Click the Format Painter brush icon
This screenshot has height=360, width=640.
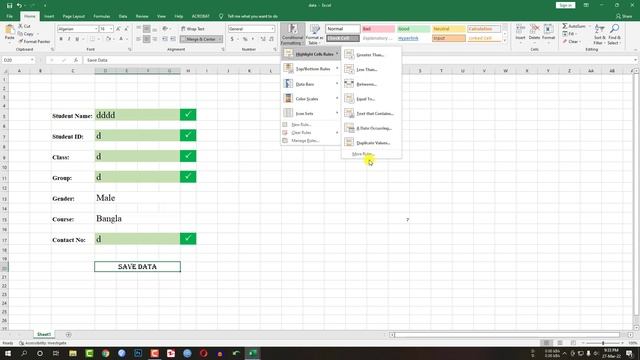20,42
